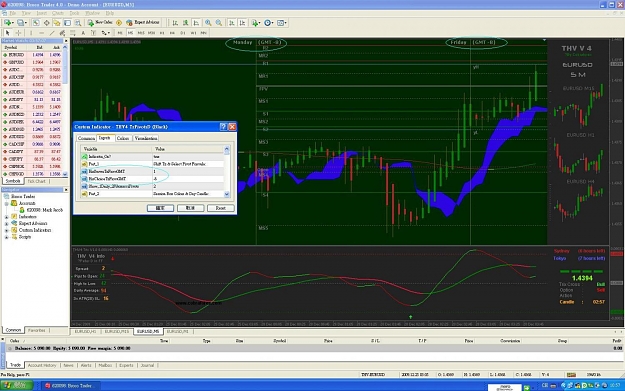
Task: Expand the Custom Indicators tree node
Action: pos(6,230)
